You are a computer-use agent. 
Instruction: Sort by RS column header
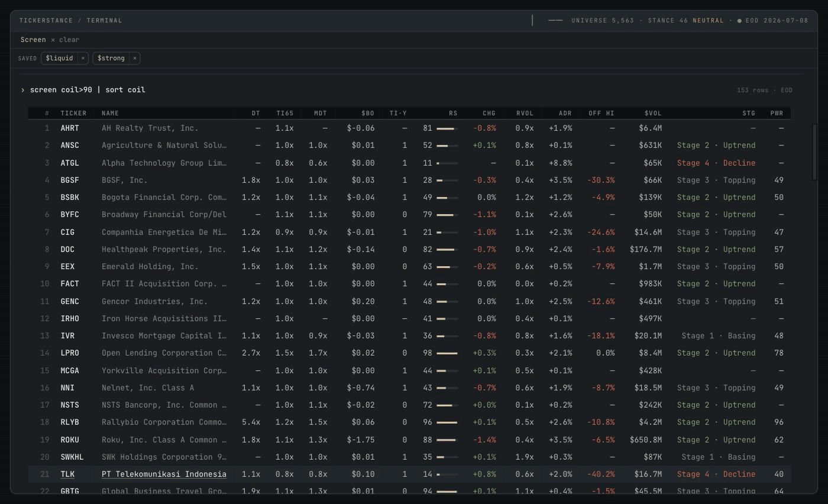(453, 113)
